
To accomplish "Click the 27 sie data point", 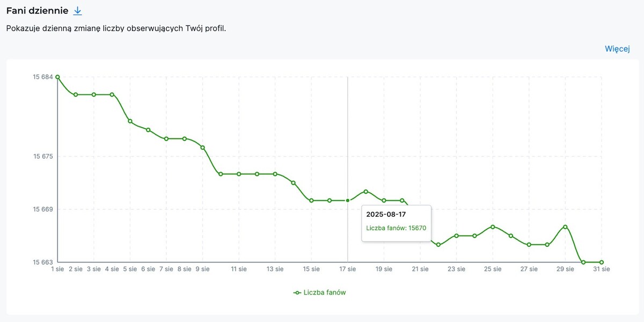I will pyautogui.click(x=529, y=245).
